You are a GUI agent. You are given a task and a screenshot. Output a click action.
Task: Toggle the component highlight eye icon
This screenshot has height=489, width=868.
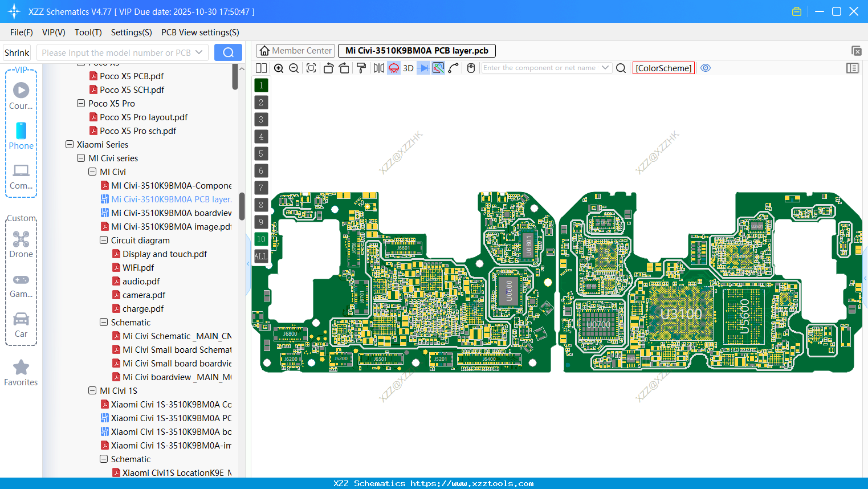click(706, 68)
